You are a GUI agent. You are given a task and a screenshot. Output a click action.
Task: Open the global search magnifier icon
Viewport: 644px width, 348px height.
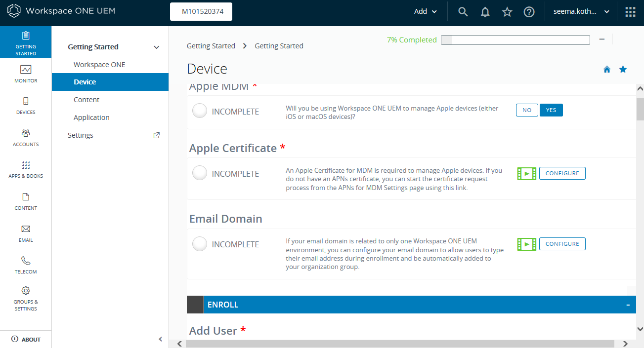[x=463, y=12]
